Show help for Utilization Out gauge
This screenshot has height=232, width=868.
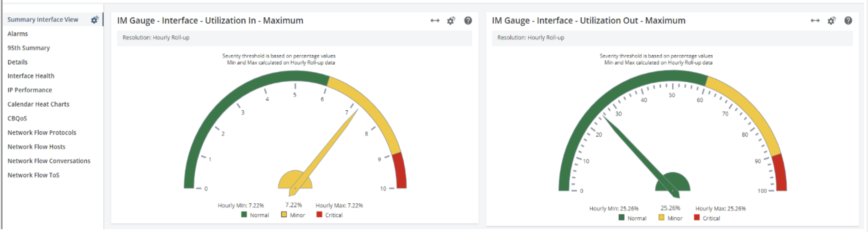point(848,21)
